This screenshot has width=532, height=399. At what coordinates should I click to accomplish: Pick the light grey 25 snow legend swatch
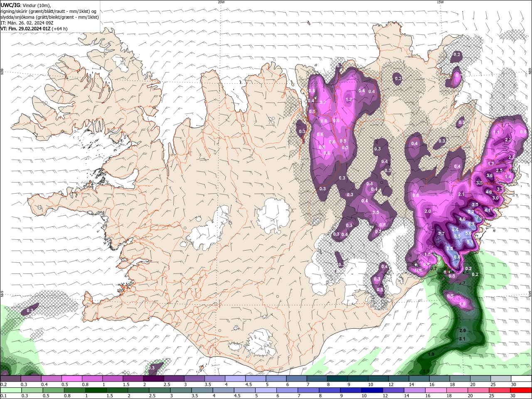(x=501, y=379)
